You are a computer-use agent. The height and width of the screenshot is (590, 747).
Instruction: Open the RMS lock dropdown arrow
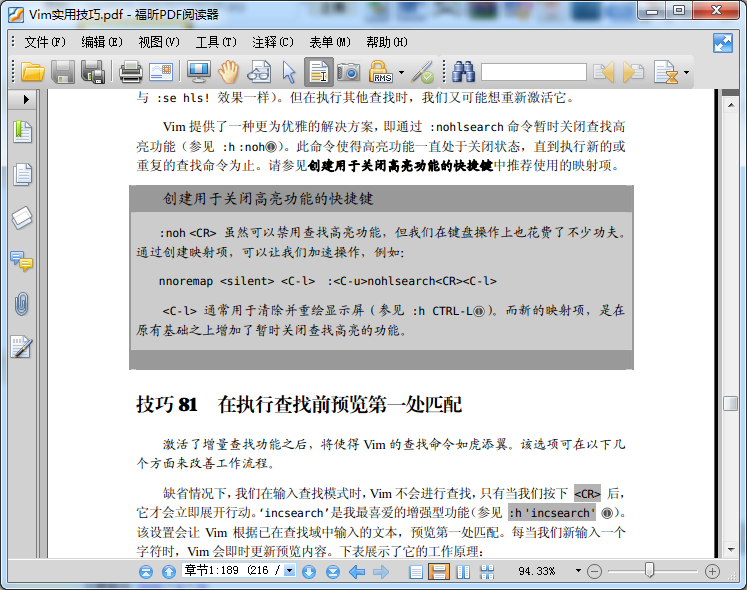(401, 72)
